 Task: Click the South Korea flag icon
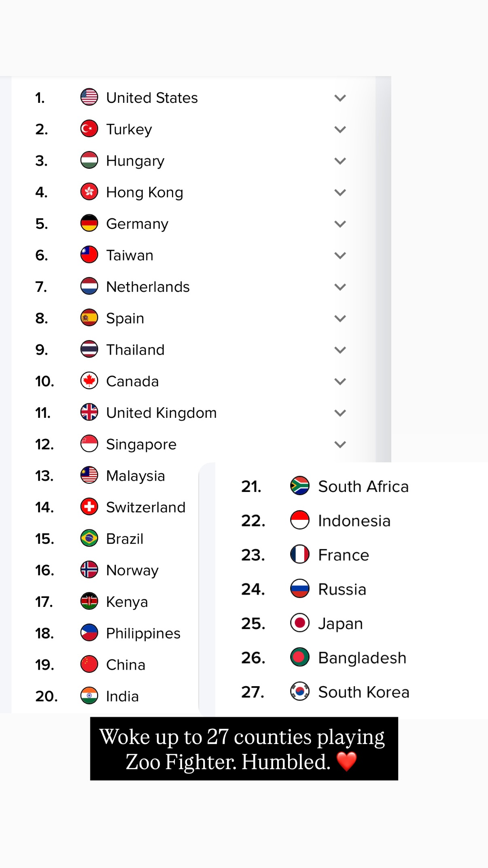[300, 691]
